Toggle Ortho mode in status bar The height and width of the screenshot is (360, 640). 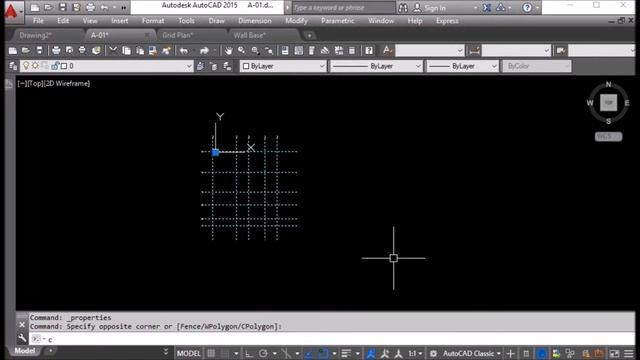[249, 353]
